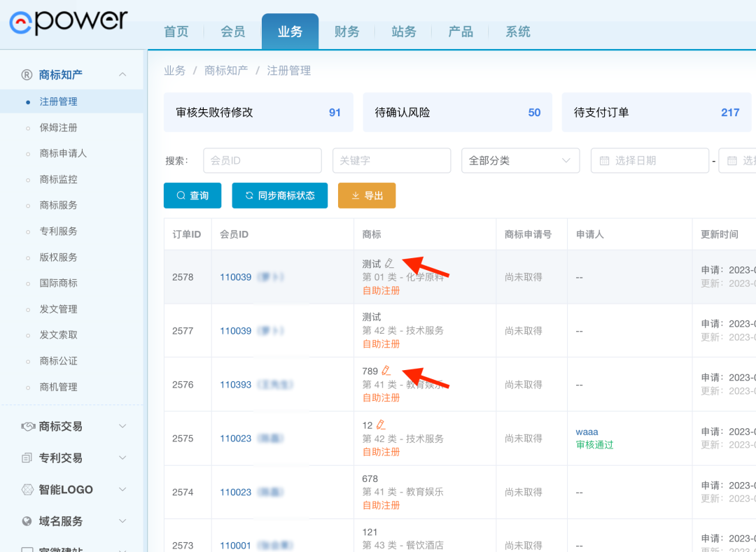Open member link 110039 in order 2578
The height and width of the screenshot is (552, 756).
click(235, 277)
